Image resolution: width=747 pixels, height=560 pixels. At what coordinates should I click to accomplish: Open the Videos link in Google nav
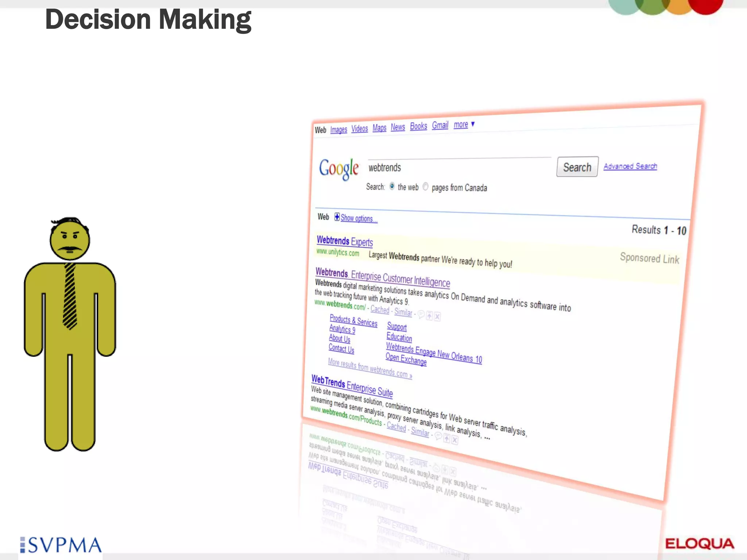click(x=359, y=129)
